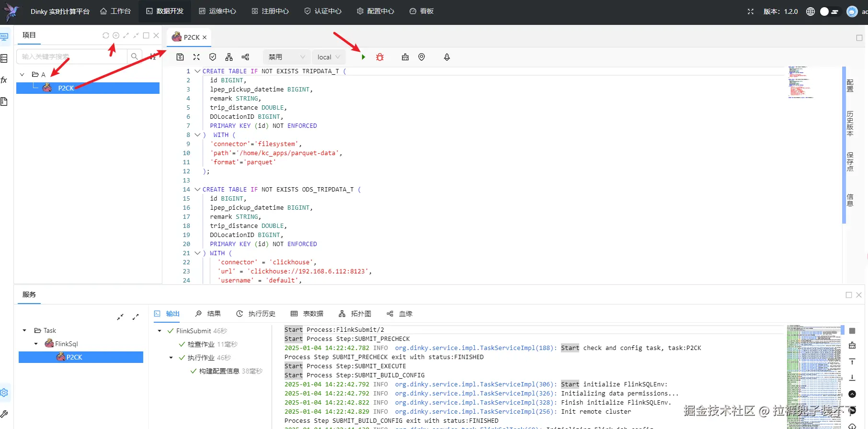
Task: Open the 禁用 dropdown in editor toolbar
Action: pos(287,57)
